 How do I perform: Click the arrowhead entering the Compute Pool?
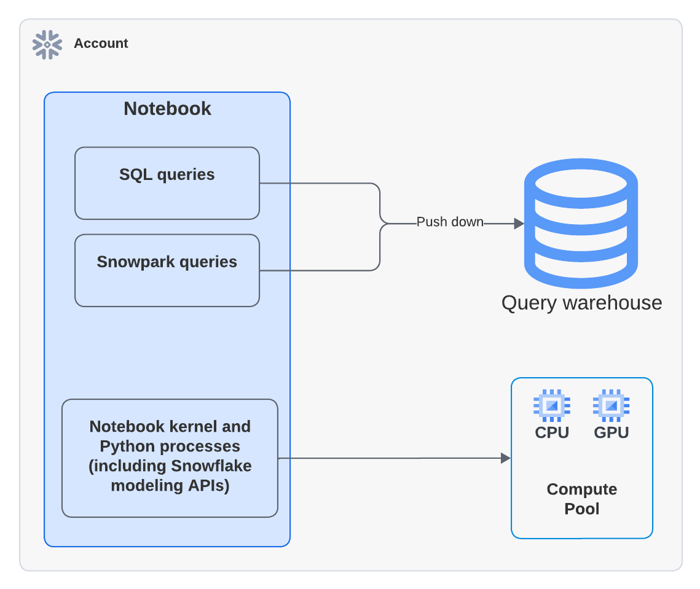click(506, 458)
